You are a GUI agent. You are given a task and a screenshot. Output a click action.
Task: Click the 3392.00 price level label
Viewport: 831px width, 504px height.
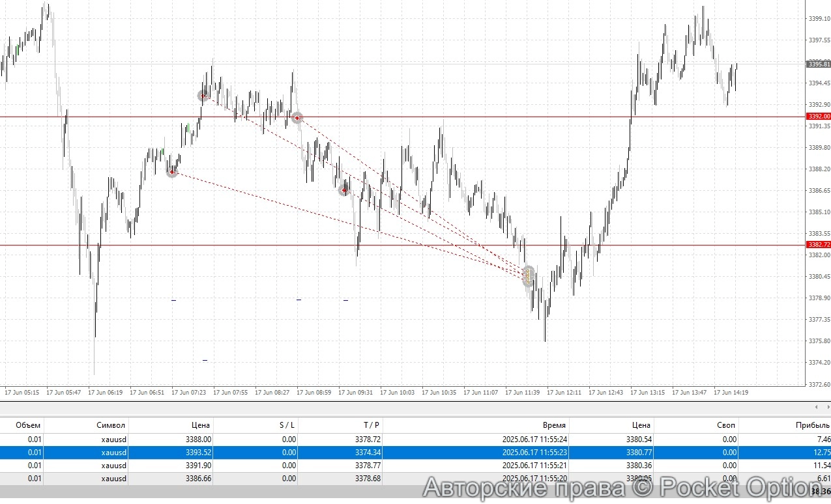pyautogui.click(x=818, y=115)
